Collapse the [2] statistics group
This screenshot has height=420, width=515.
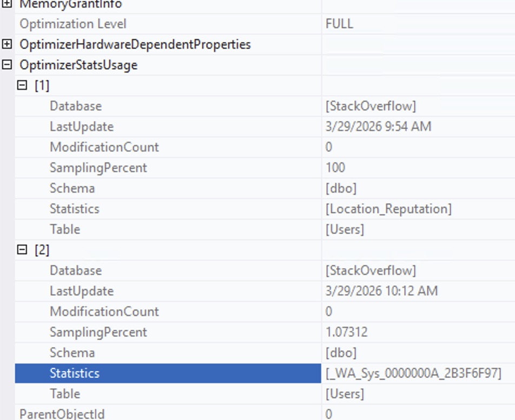tap(22, 250)
